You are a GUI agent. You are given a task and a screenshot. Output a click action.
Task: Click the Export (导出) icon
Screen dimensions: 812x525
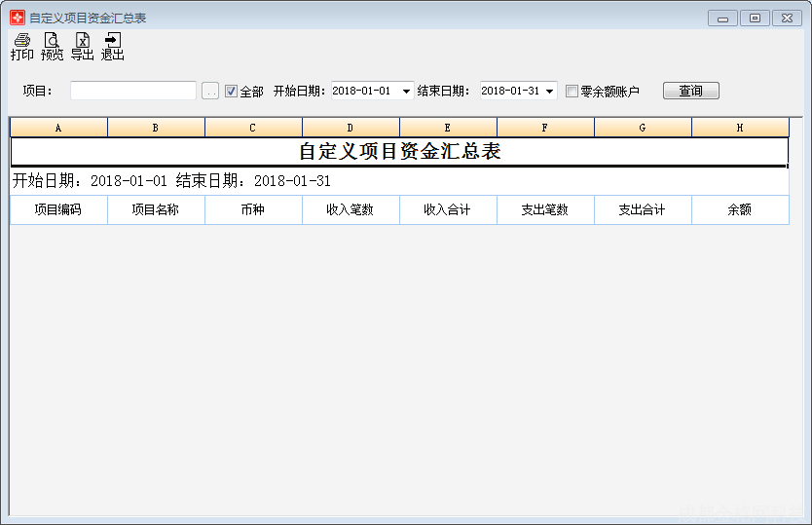[82, 46]
